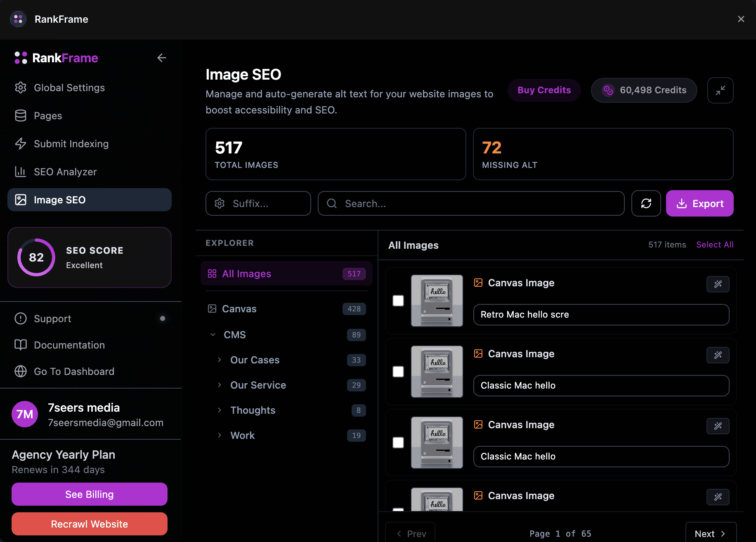756x542 pixels.
Task: Click the refresh icon button
Action: [646, 203]
